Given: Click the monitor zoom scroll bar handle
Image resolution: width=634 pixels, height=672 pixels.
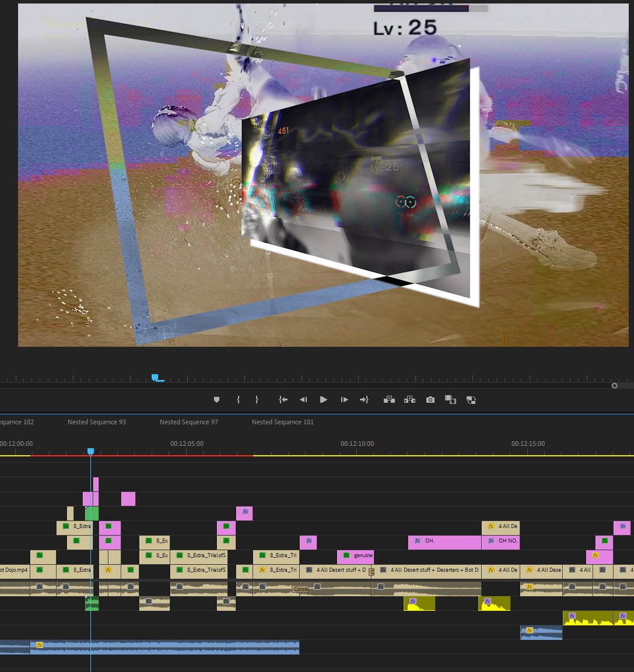Looking at the screenshot, I should coord(614,386).
